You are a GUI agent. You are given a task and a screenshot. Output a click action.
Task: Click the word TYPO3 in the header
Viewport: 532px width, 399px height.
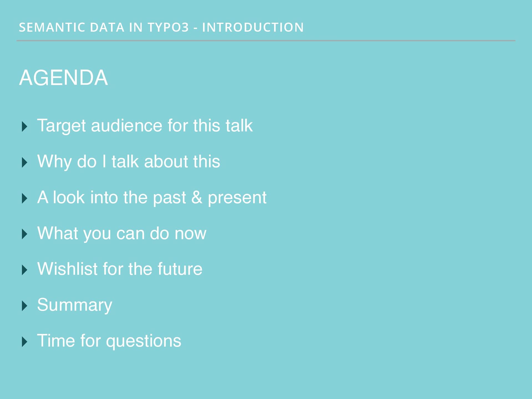pyautogui.click(x=168, y=27)
